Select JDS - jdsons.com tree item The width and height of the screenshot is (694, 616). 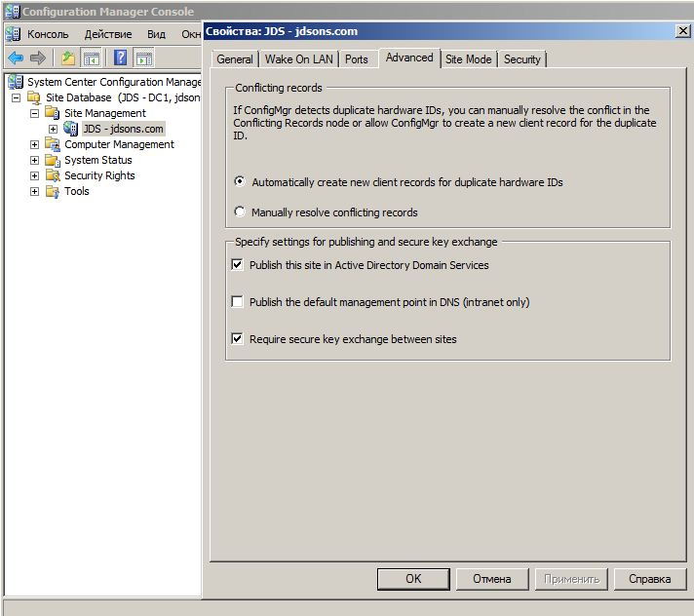(x=124, y=129)
